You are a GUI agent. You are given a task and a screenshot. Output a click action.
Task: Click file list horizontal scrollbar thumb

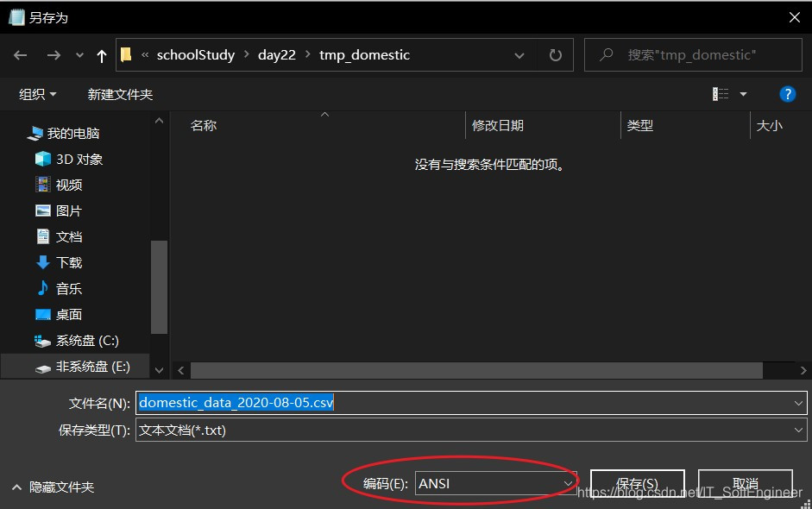coord(476,370)
